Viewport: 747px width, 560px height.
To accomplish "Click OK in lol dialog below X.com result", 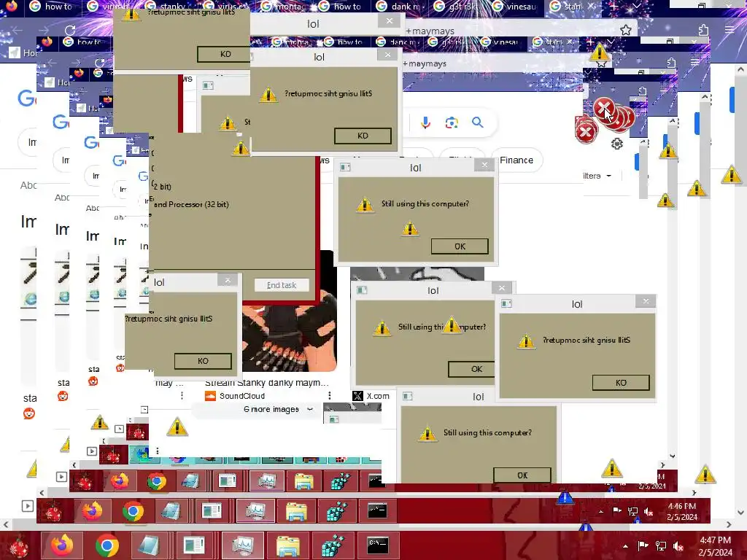I will pyautogui.click(x=522, y=475).
